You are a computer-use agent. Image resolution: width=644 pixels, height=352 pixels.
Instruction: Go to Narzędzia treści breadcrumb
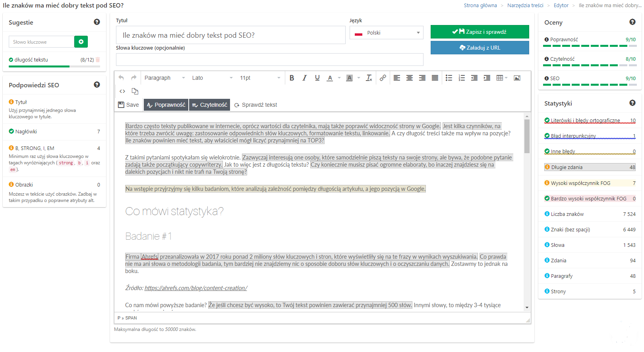525,5
